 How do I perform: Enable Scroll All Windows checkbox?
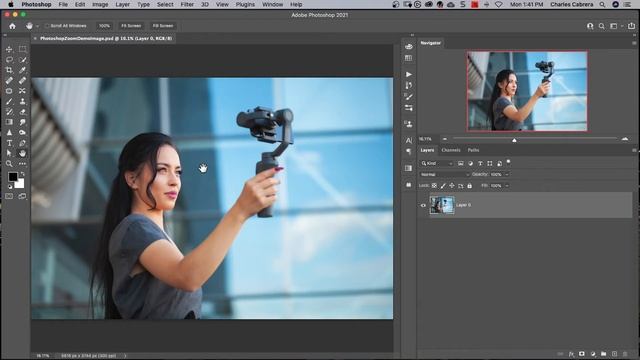tap(47, 26)
